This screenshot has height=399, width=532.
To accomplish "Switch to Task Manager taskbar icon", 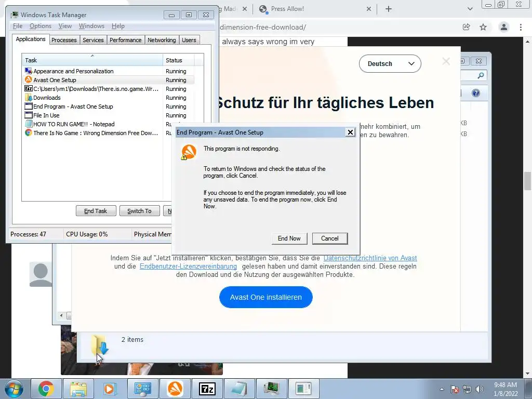I will [271, 389].
